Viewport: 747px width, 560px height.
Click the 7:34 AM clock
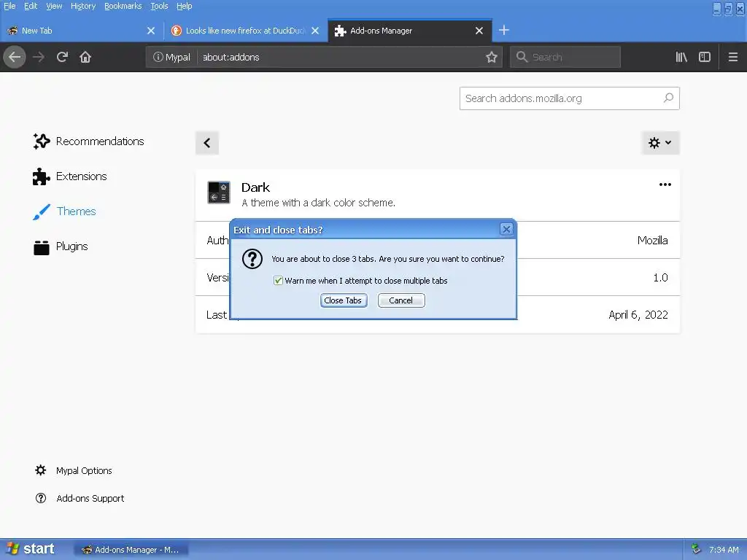tap(724, 550)
